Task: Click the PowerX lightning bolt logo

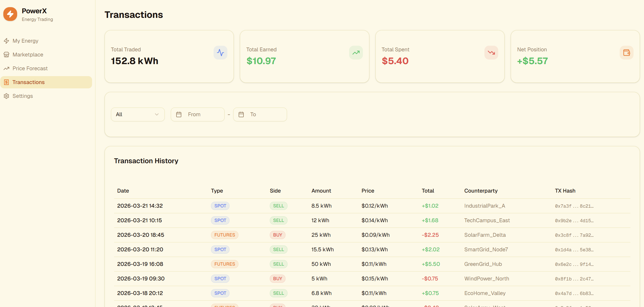Action: pyautogui.click(x=10, y=14)
